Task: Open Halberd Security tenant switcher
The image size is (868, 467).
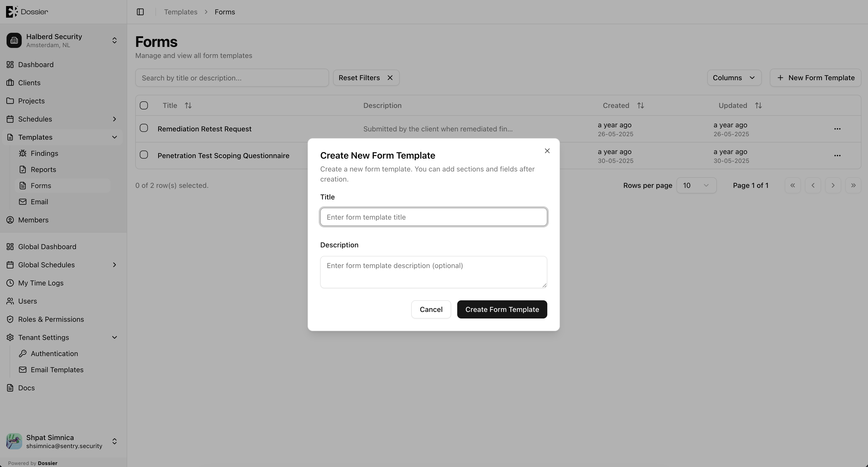Action: pos(62,41)
